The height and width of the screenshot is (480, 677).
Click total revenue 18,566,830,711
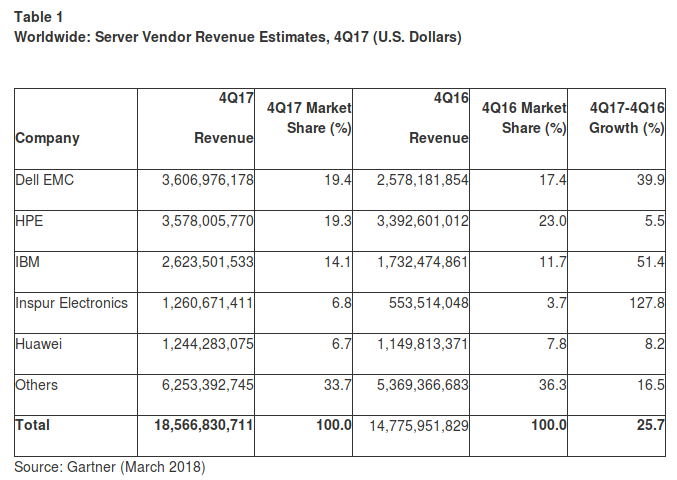pyautogui.click(x=204, y=426)
